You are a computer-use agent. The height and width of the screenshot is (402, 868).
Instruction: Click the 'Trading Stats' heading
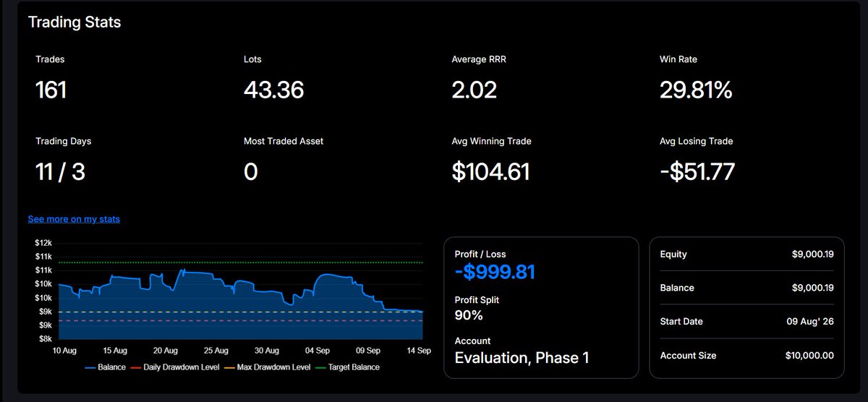[x=75, y=22]
